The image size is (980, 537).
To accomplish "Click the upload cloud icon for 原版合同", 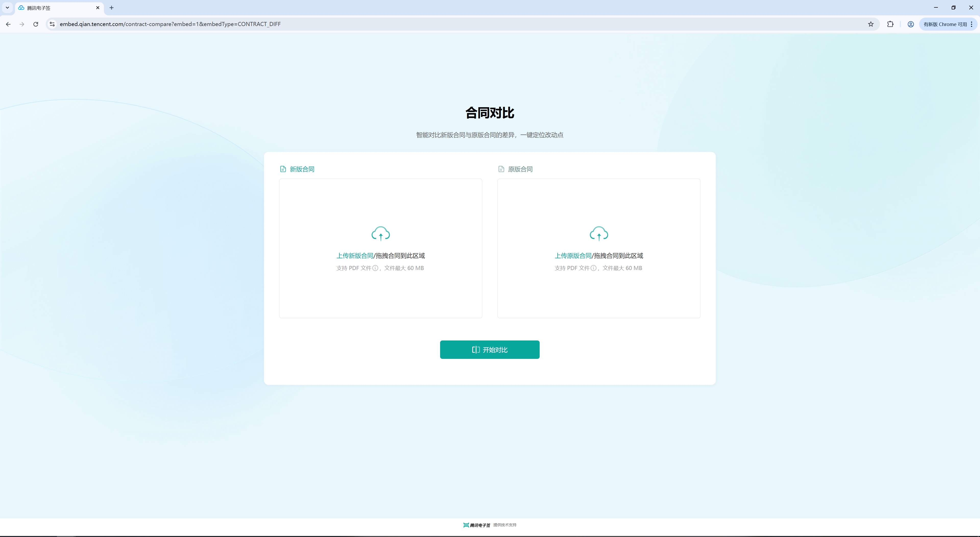I will (x=599, y=234).
